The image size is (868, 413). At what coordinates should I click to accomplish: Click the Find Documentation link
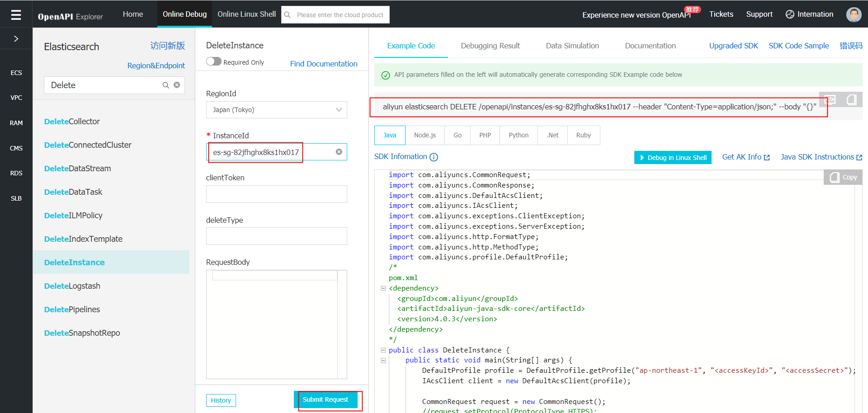[x=324, y=64]
